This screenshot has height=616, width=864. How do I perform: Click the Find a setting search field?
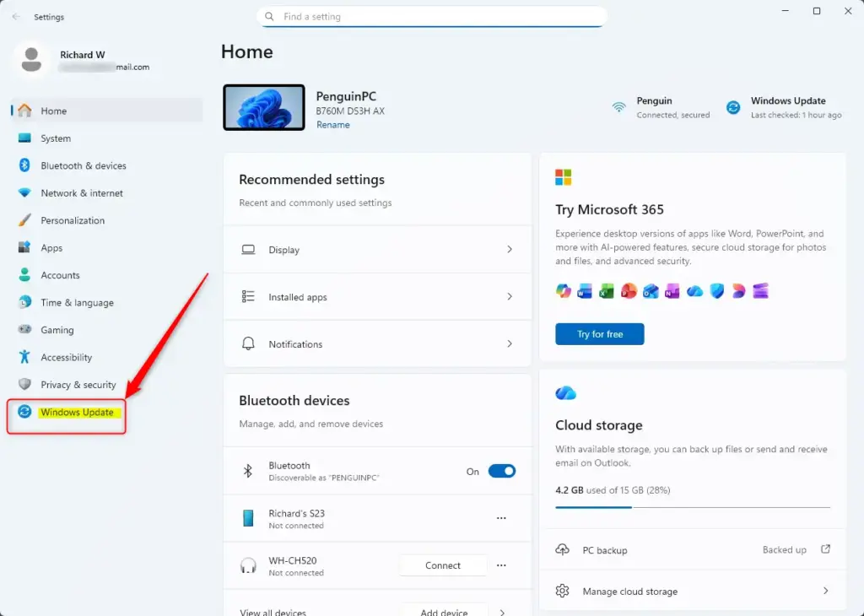432,17
